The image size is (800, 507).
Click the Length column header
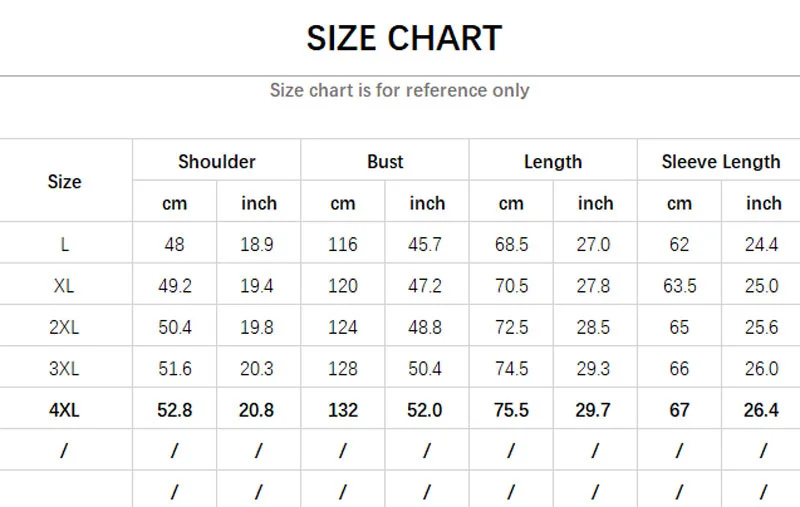(553, 161)
